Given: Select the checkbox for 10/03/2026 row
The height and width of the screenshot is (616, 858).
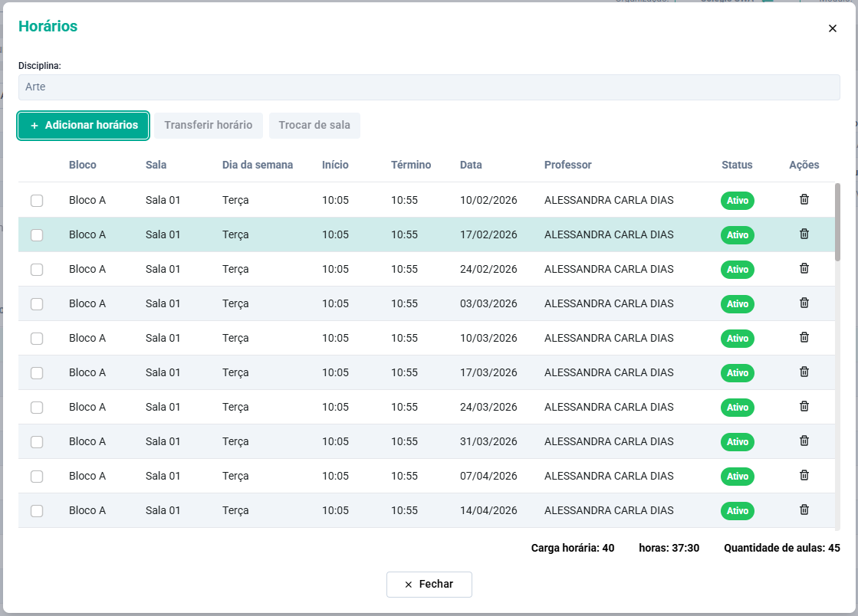Looking at the screenshot, I should (x=37, y=339).
